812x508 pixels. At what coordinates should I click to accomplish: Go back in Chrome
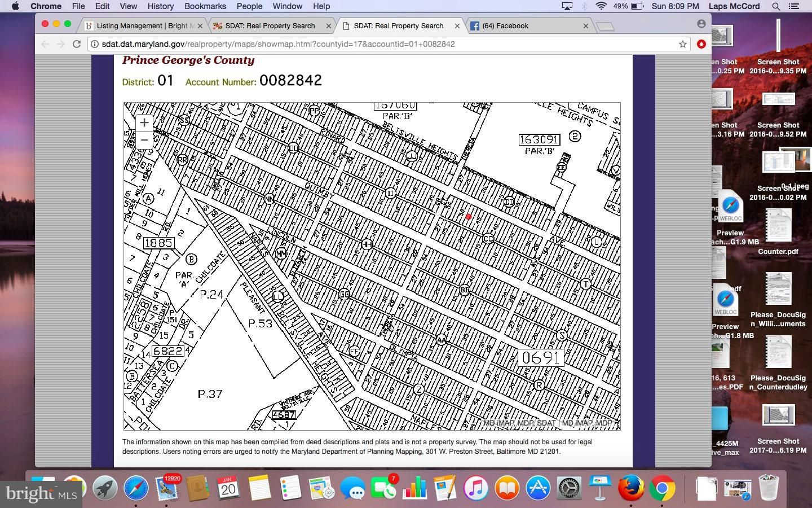coord(45,44)
